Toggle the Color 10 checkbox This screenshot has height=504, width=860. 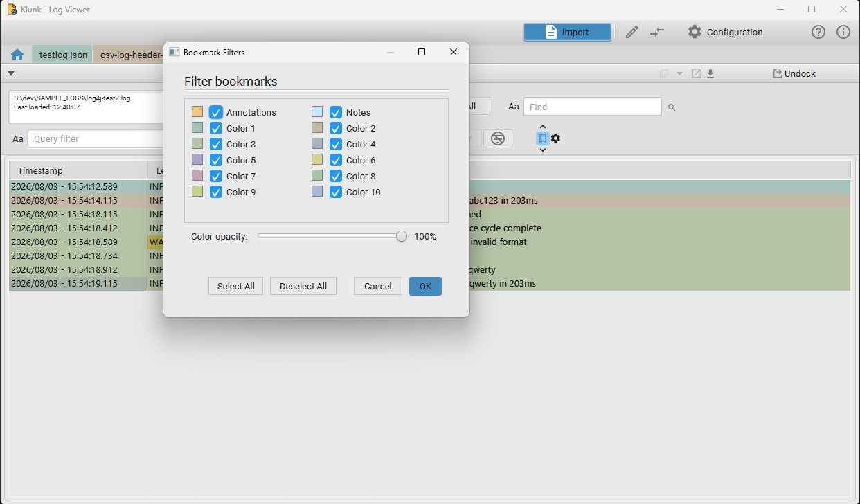coord(336,192)
